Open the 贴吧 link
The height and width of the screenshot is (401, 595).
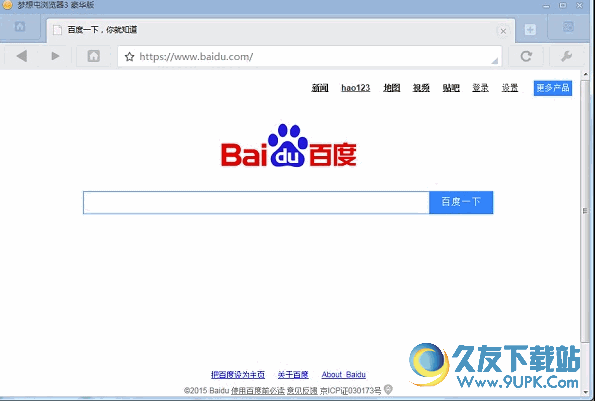click(x=451, y=88)
